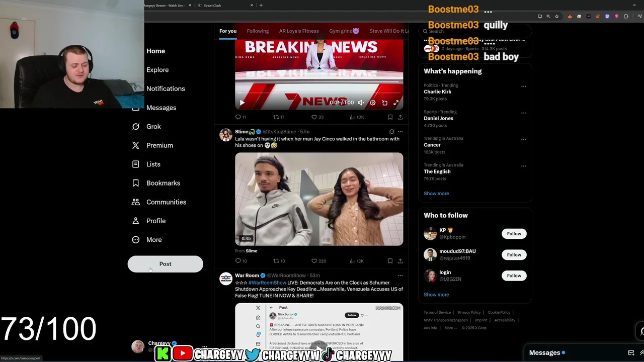The image size is (644, 362).
Task: Open Grok explain icon on Slime post
Action: click(x=391, y=132)
